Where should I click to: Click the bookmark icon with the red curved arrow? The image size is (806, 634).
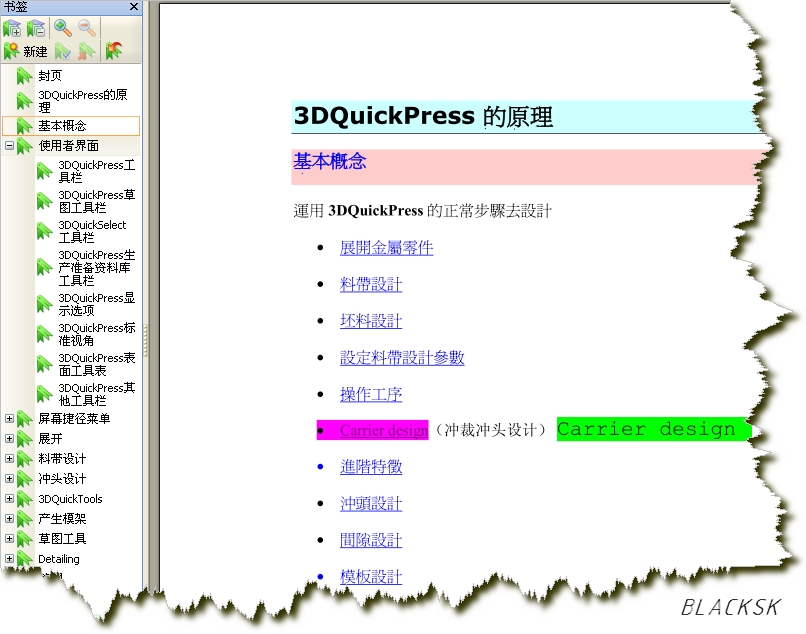(113, 50)
